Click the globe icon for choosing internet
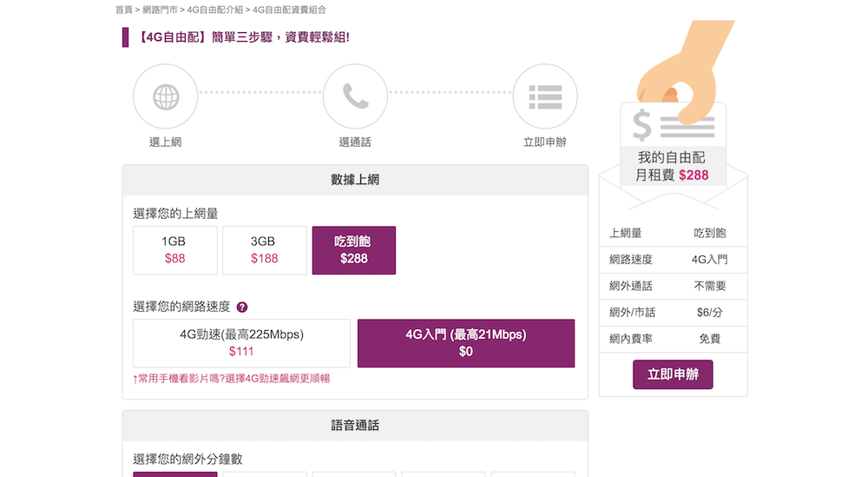 click(x=165, y=96)
